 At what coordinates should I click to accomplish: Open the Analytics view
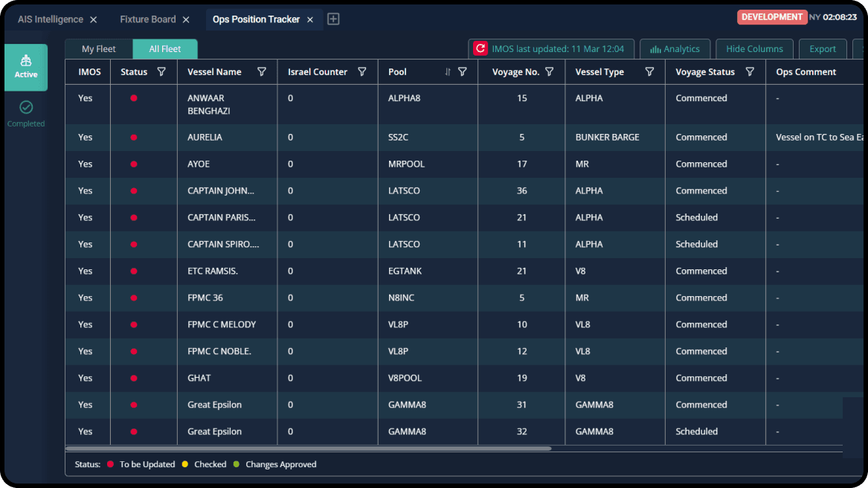675,49
